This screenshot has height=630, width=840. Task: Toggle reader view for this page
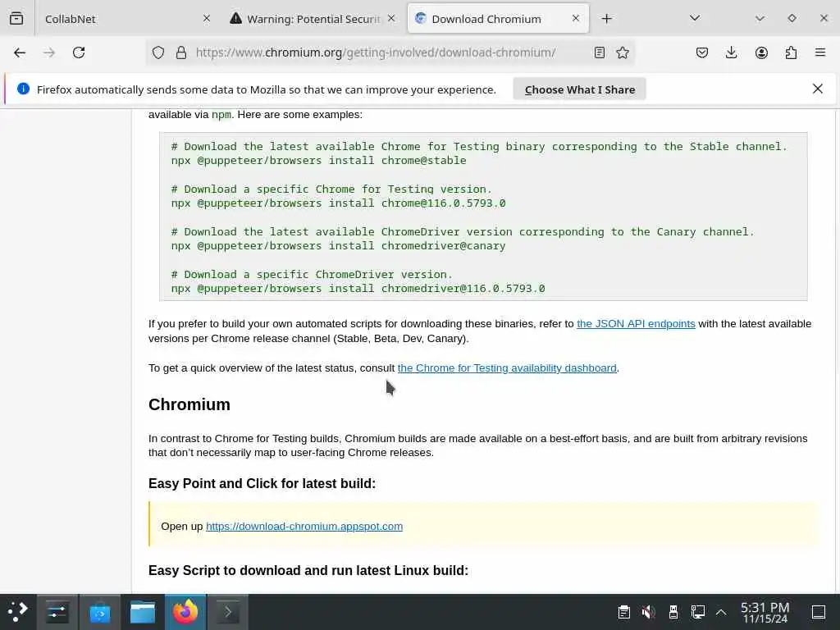[600, 52]
